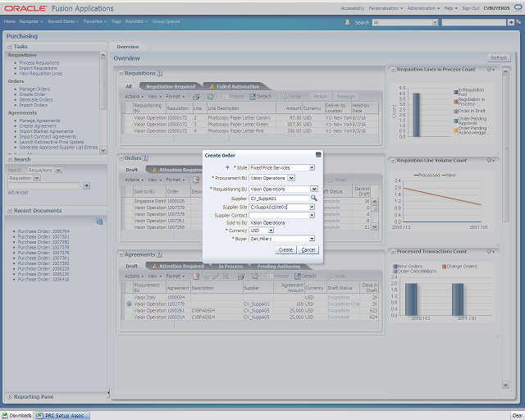Click the Create Order task link
The image size is (525, 420).
(x=33, y=94)
